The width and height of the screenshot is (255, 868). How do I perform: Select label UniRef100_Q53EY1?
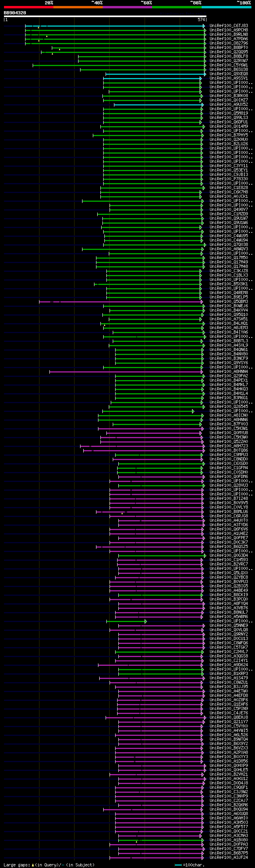229,170
